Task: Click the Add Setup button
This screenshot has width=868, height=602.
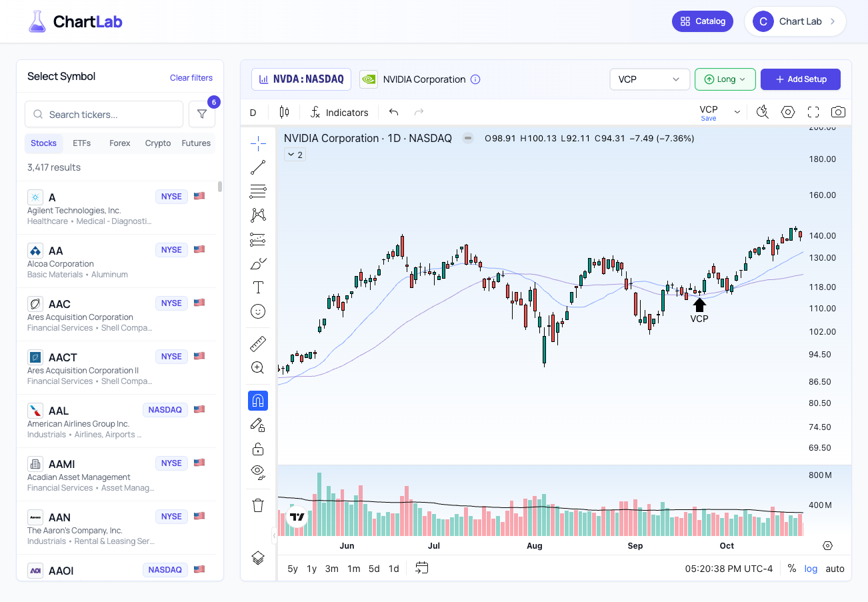Action: [x=801, y=79]
